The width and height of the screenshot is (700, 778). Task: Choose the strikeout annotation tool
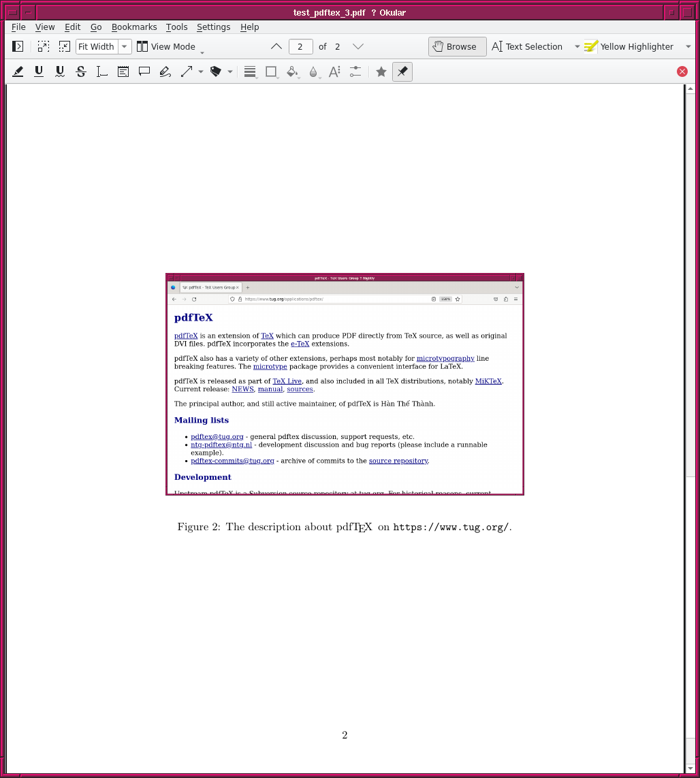[x=81, y=71]
